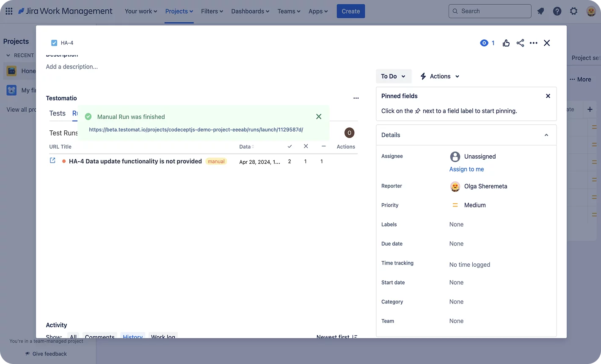
Task: Click the thumbs-up vote icon
Action: [506, 43]
